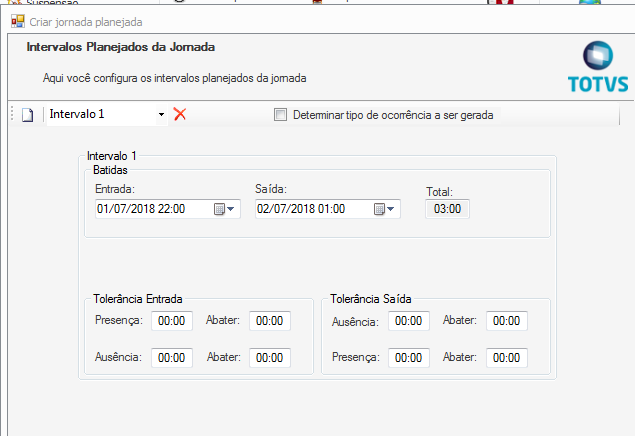Image resolution: width=635 pixels, height=436 pixels.
Task: Click the Criar jornada planejada title text
Action: tap(86, 22)
